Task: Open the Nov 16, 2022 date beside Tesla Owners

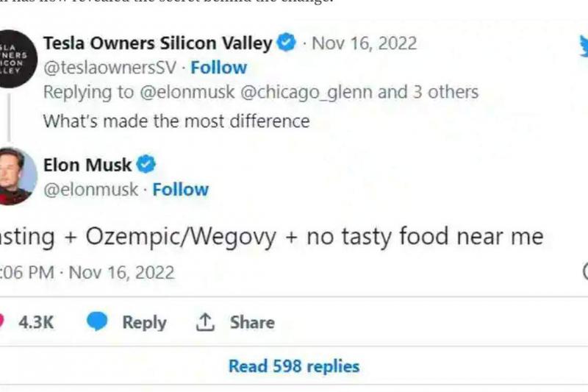Action: [364, 43]
